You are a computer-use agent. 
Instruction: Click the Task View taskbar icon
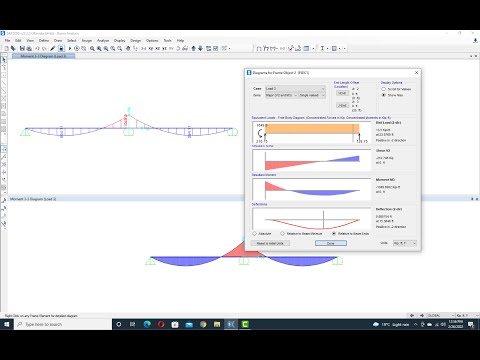click(133, 324)
